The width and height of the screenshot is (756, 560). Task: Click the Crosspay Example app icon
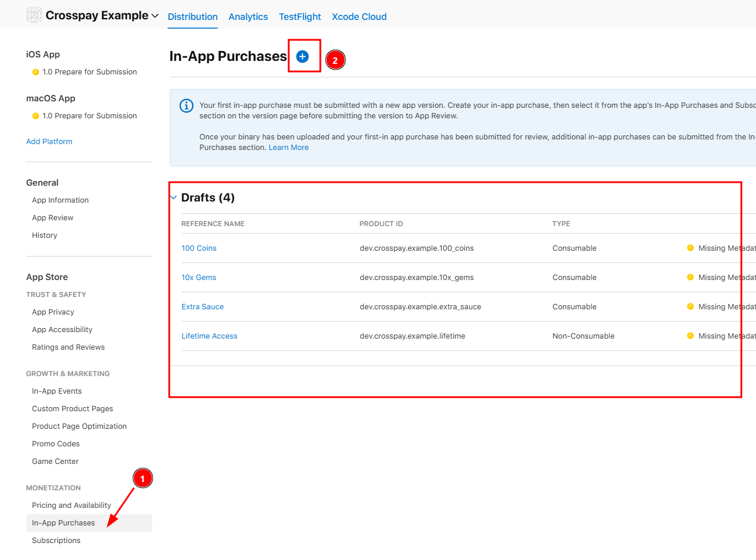point(35,15)
